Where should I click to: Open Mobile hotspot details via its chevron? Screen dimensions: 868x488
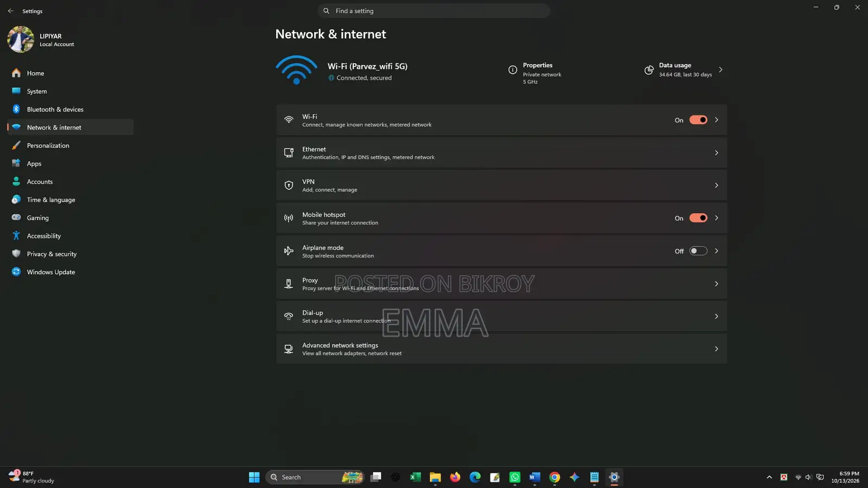tap(717, 218)
